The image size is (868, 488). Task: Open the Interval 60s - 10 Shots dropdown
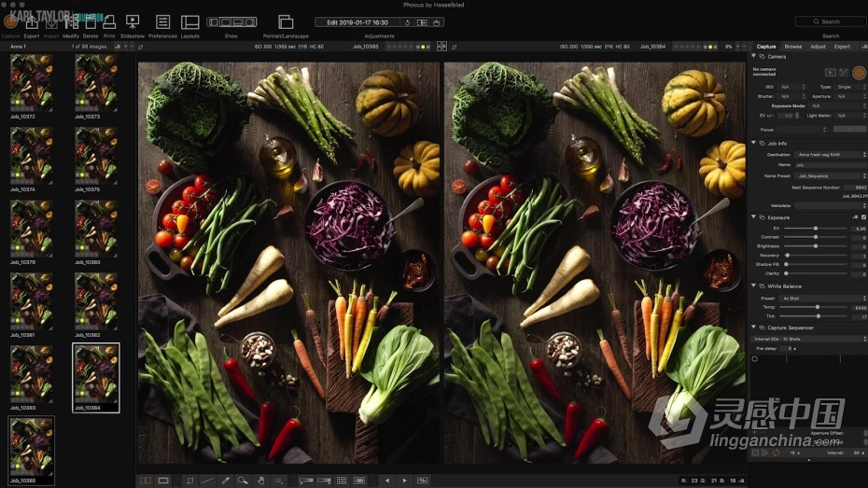coord(809,339)
